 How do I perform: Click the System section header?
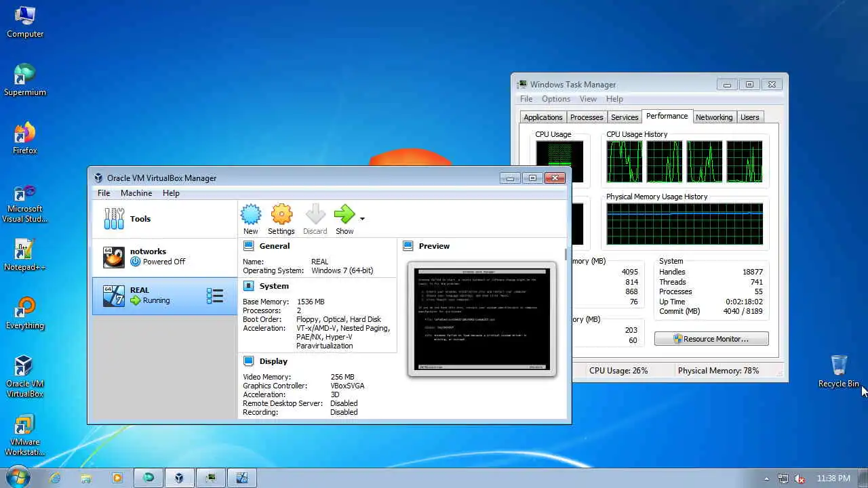coord(274,286)
